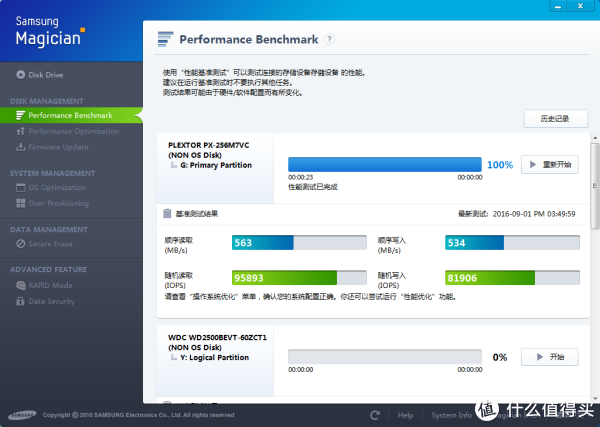Click the Firmware Update download icon
600x427 pixels.
point(21,147)
